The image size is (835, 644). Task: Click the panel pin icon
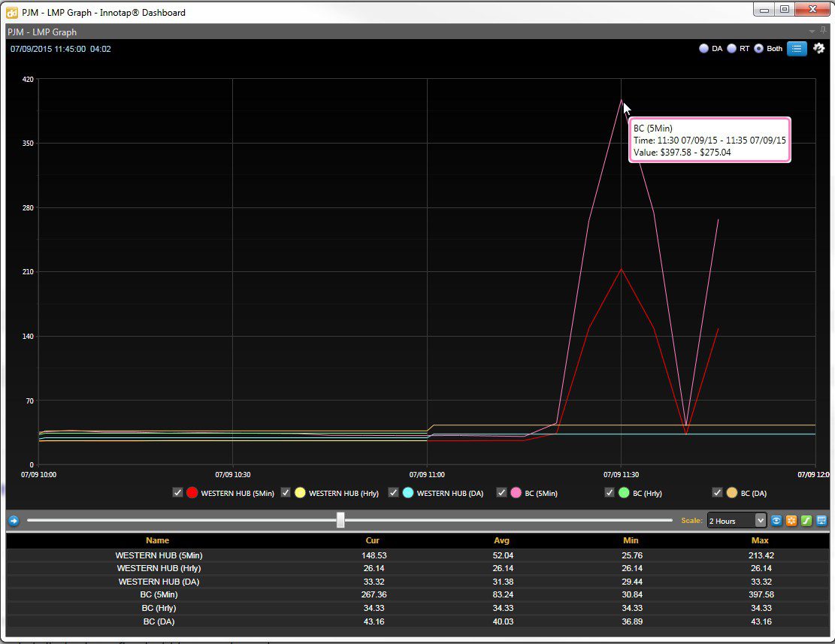click(x=823, y=31)
